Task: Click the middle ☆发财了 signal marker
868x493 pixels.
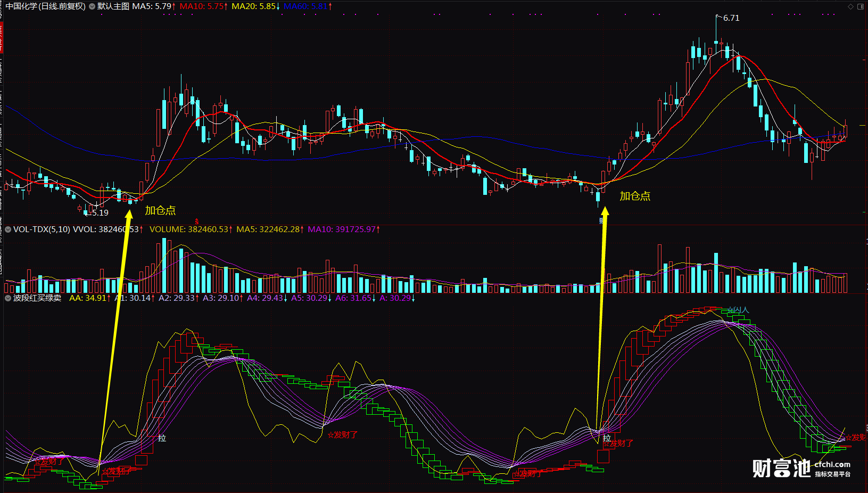Action: pos(343,435)
